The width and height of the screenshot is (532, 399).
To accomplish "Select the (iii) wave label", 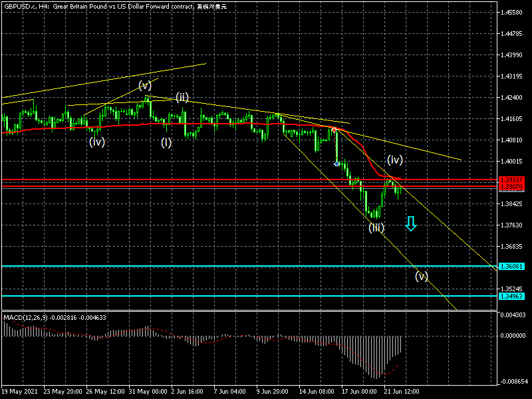I will point(376,227).
